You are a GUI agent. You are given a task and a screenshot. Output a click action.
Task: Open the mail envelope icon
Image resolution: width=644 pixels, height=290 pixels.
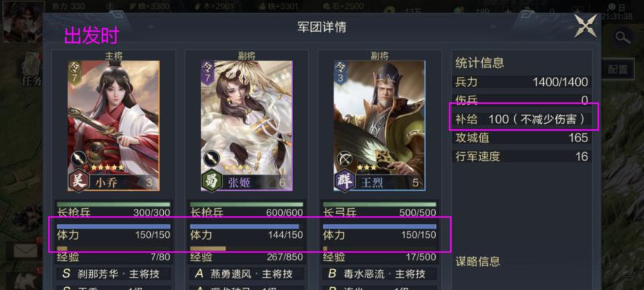25,250
